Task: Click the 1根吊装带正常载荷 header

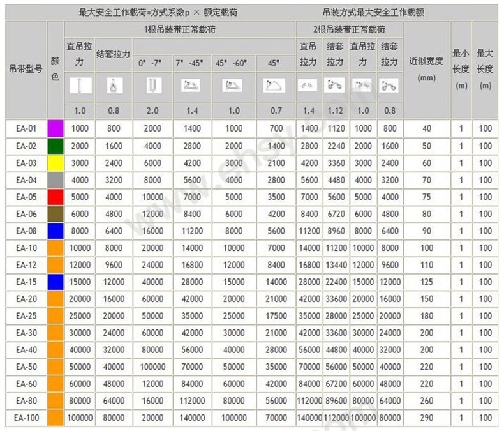Action: tap(180, 29)
